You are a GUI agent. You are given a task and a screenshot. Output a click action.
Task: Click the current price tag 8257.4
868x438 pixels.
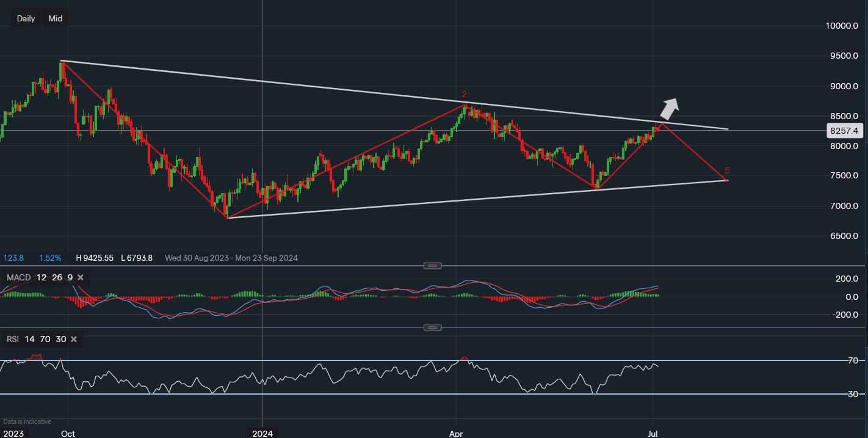point(845,131)
